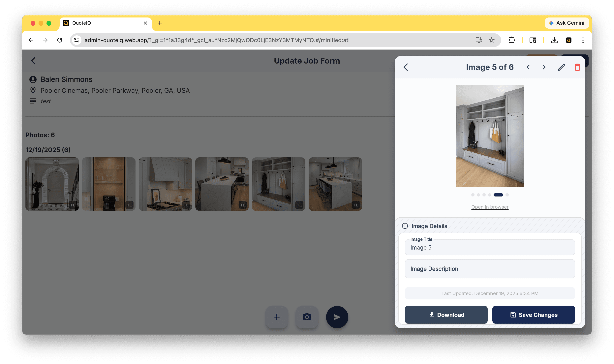Open site information icon in address bar
This screenshot has height=364, width=614.
coord(77,40)
